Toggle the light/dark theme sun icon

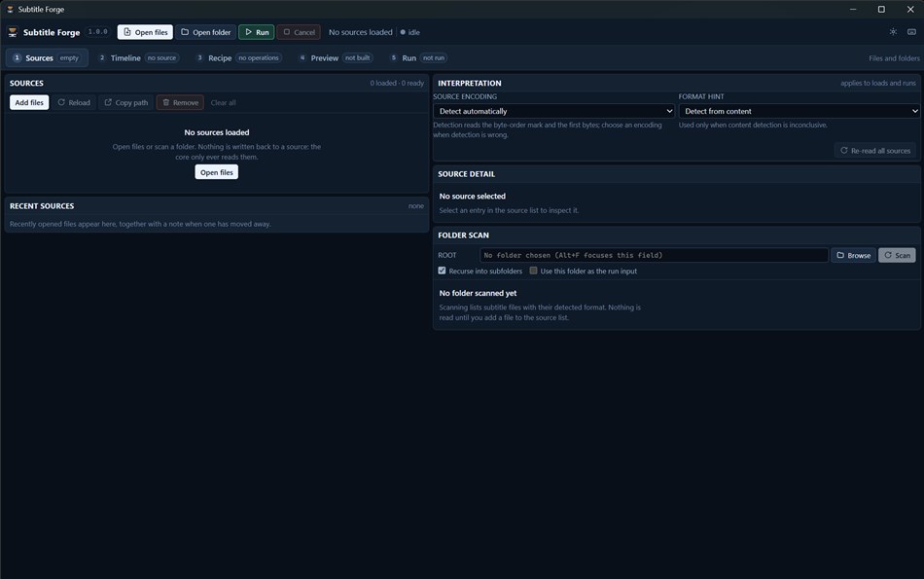(x=893, y=32)
